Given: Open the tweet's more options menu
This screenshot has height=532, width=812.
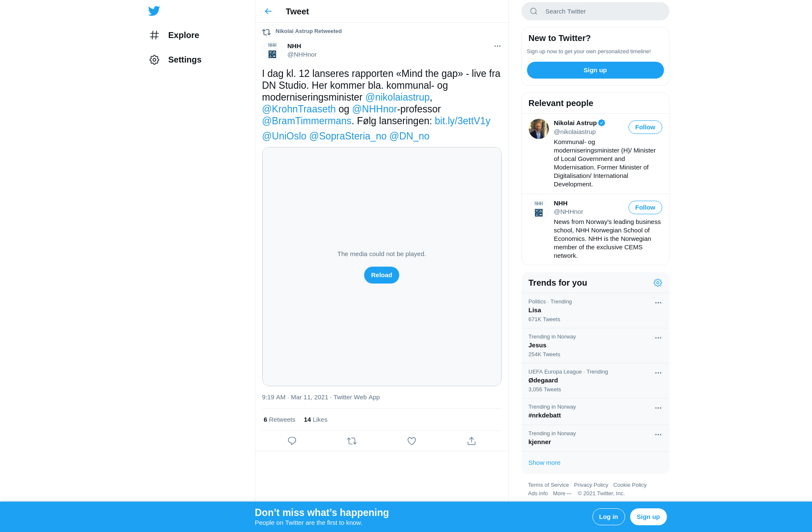Looking at the screenshot, I should tap(497, 46).
